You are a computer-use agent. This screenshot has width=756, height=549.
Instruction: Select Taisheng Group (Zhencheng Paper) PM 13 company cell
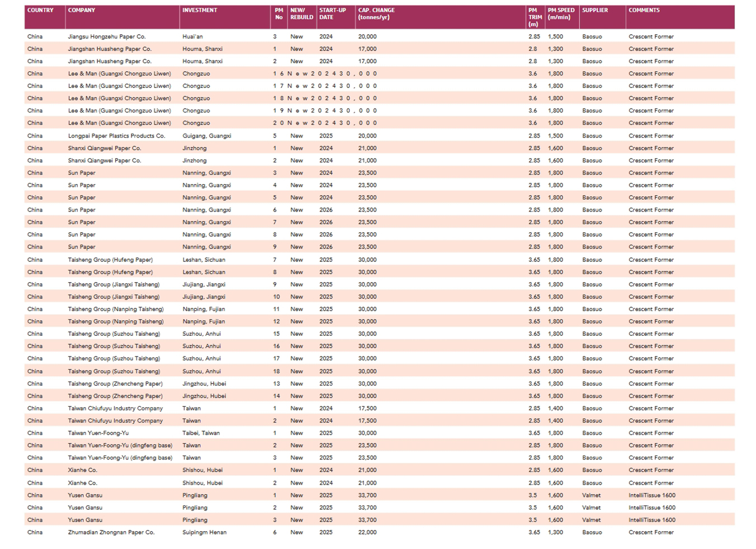click(x=116, y=383)
